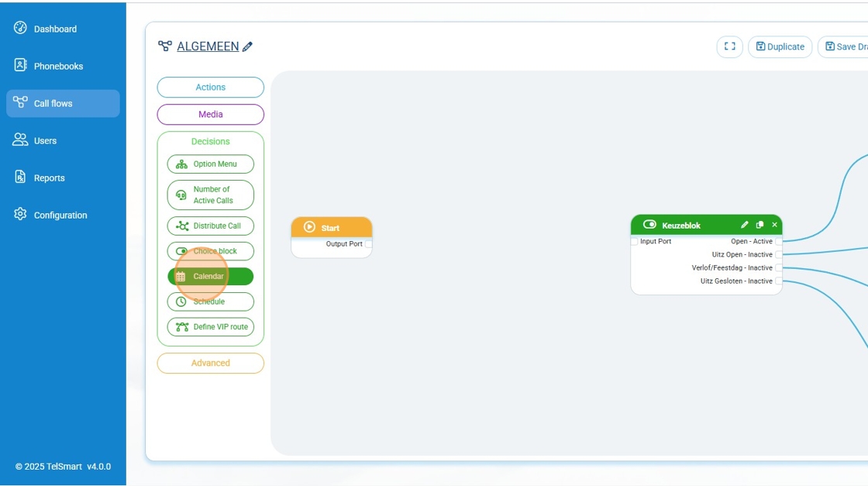Expand the Media category

[x=210, y=115]
